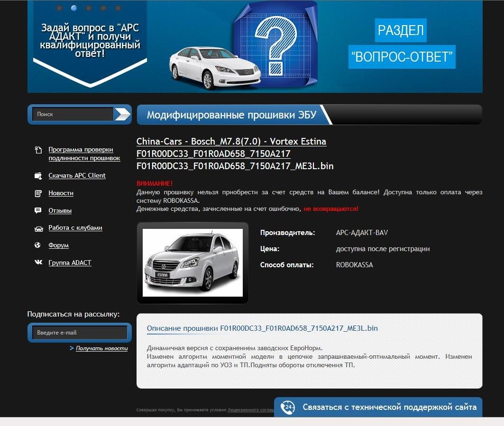Focus the Поиск search field
504x426 pixels.
click(x=73, y=114)
